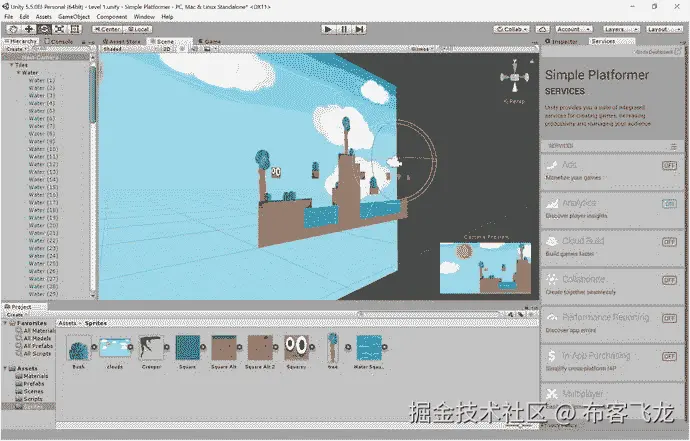Open the Assets menu
Screen dimensions: 690x441
(x=44, y=17)
